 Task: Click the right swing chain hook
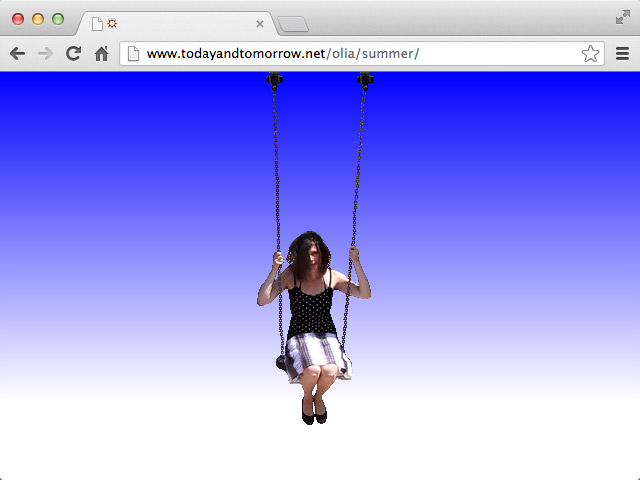point(365,81)
